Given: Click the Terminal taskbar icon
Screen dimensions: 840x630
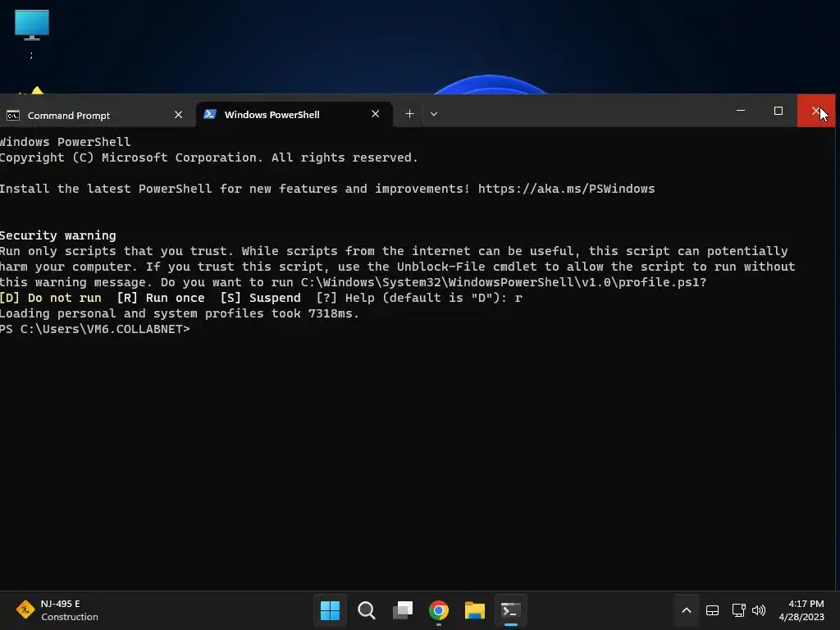Looking at the screenshot, I should pyautogui.click(x=510, y=610).
